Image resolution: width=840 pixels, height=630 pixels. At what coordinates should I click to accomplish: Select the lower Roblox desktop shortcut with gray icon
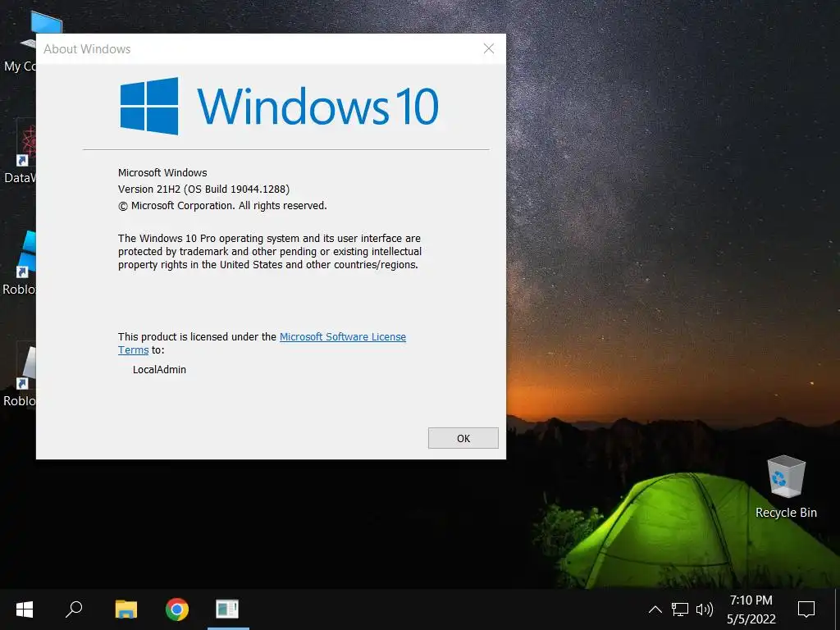pos(20,376)
